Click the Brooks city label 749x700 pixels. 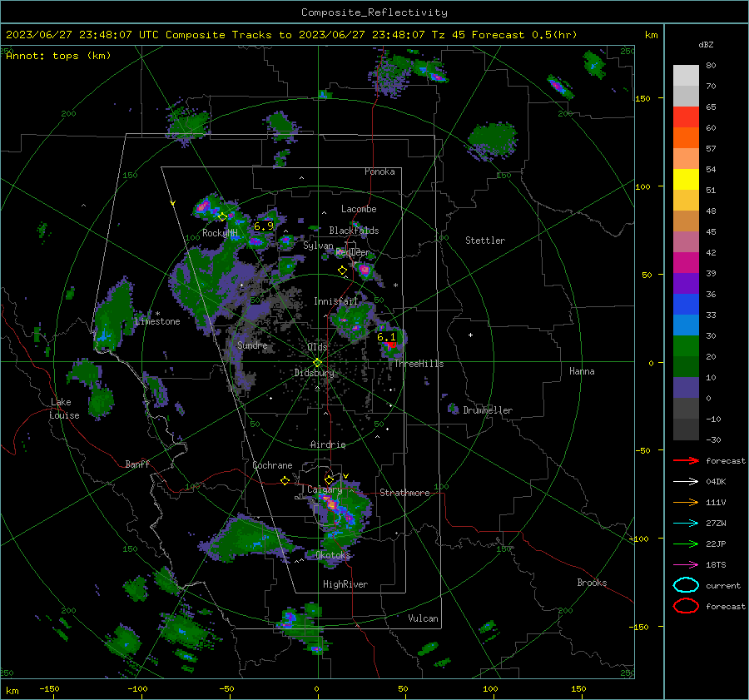592,583
